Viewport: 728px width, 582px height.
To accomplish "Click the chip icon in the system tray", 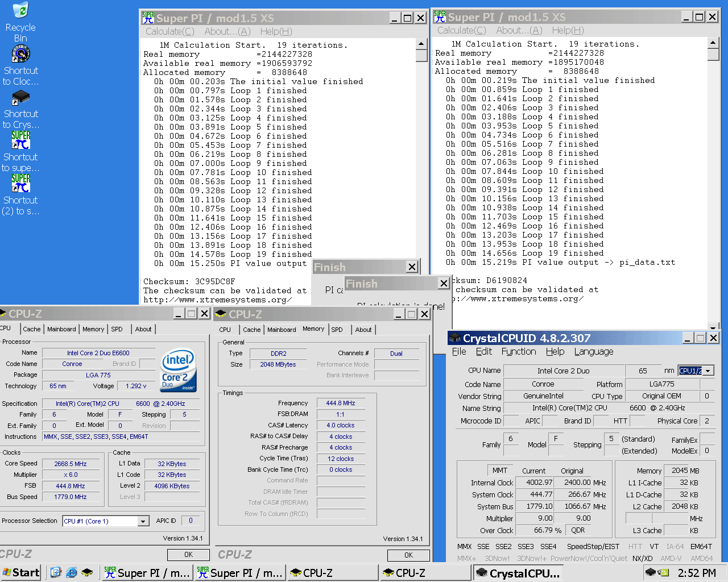I will click(x=651, y=572).
